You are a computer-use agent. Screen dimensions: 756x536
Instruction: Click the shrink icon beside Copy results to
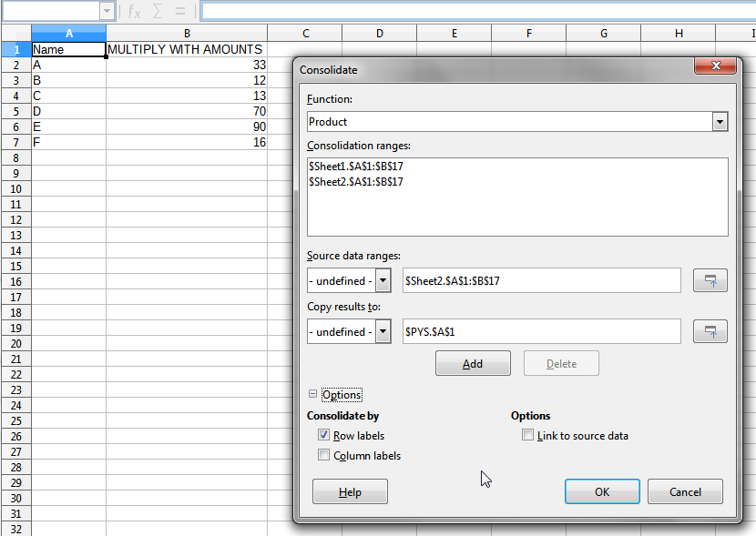tap(710, 330)
